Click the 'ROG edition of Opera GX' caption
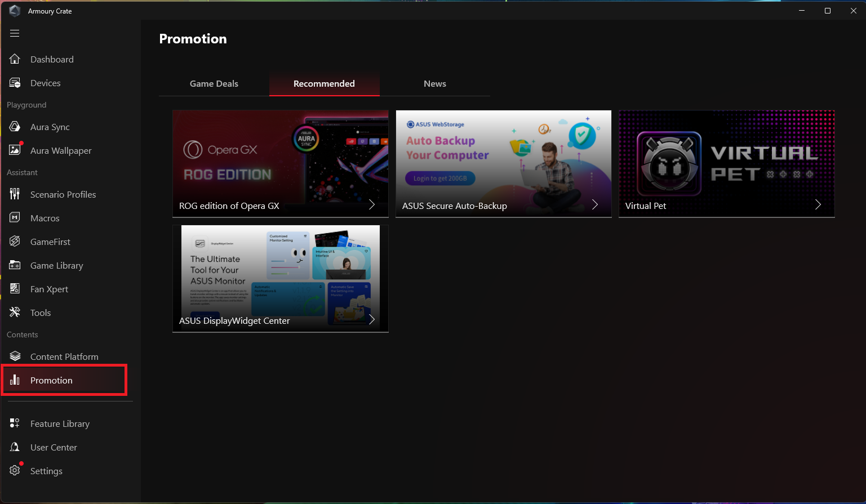This screenshot has height=504, width=866. [x=229, y=206]
